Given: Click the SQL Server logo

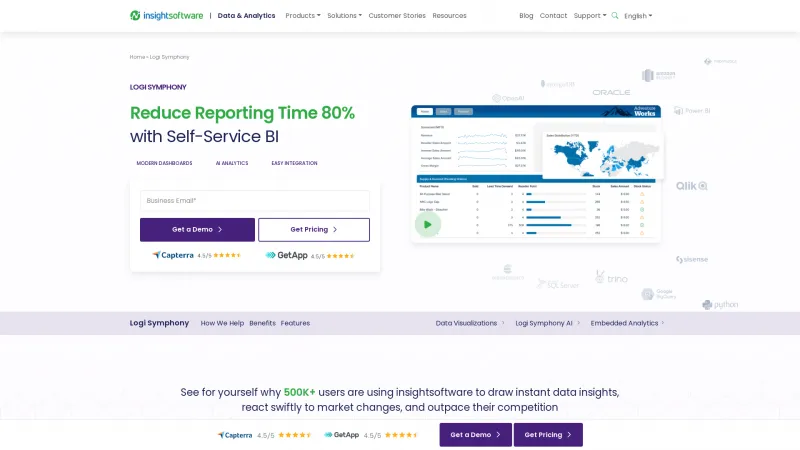Looking at the screenshot, I should tap(558, 284).
